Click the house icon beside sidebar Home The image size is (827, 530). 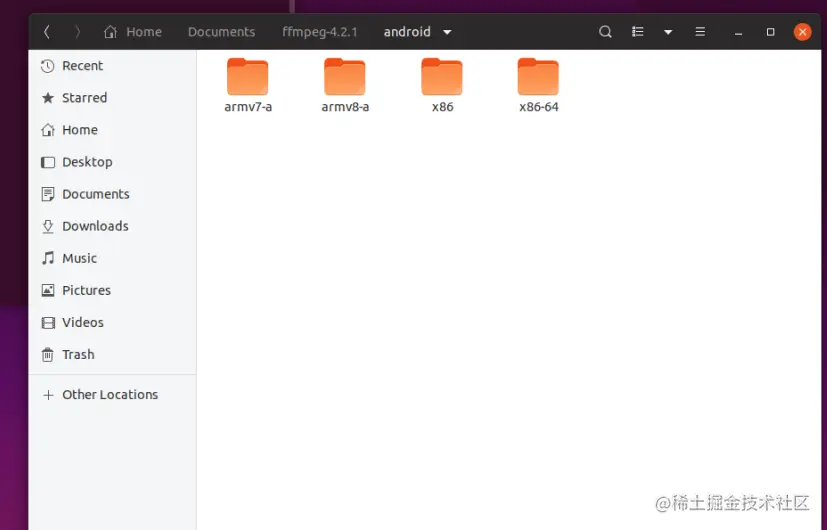[47, 130]
